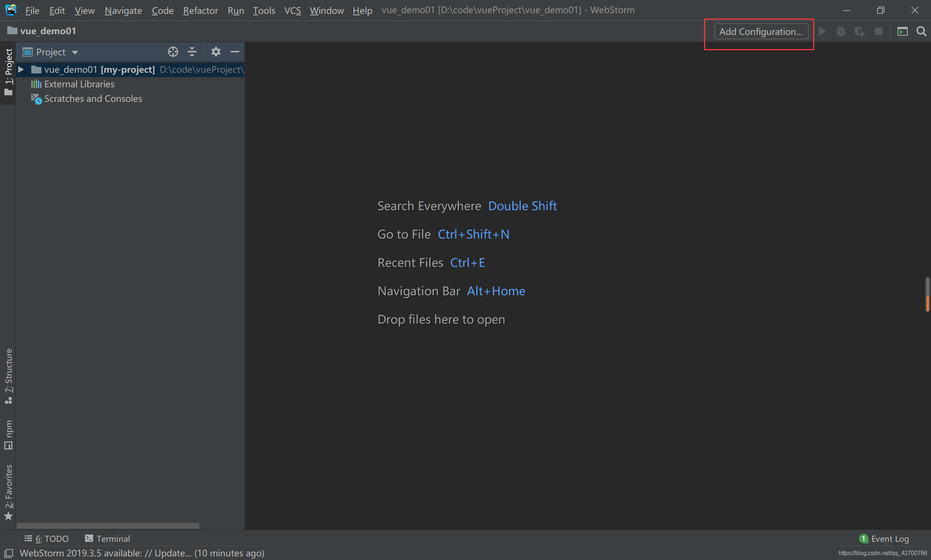Open the File menu

[32, 10]
